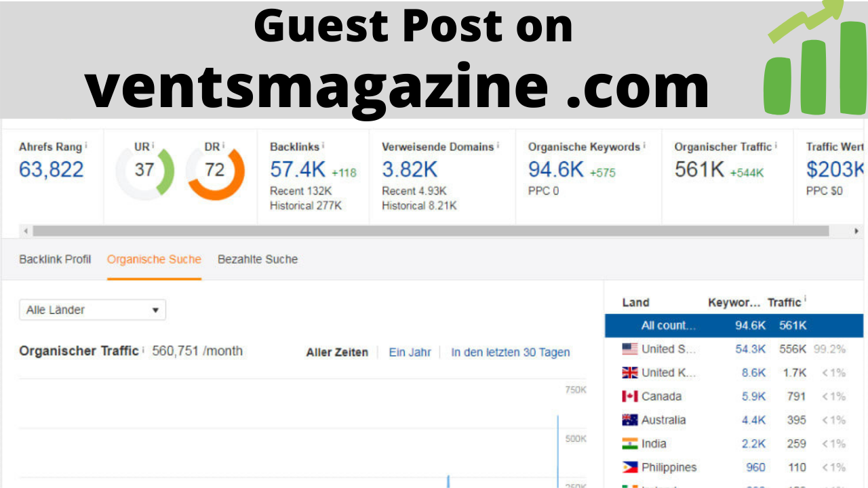Click the Canada flag icon

click(x=631, y=396)
